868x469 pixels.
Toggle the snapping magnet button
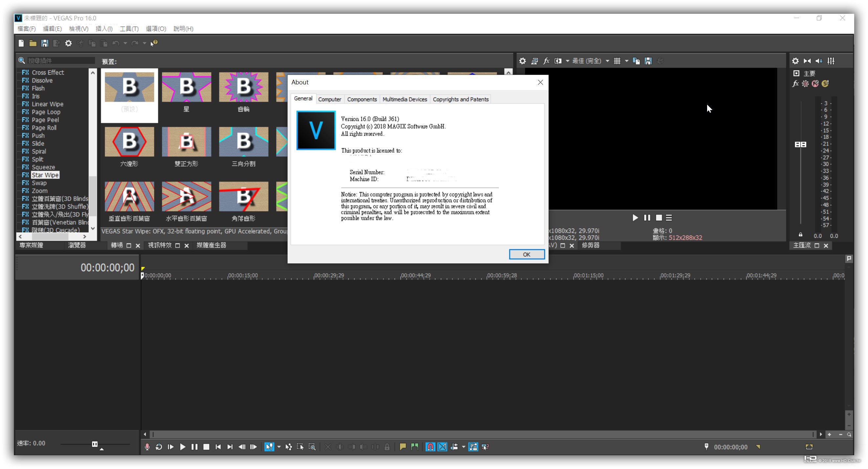[430, 447]
